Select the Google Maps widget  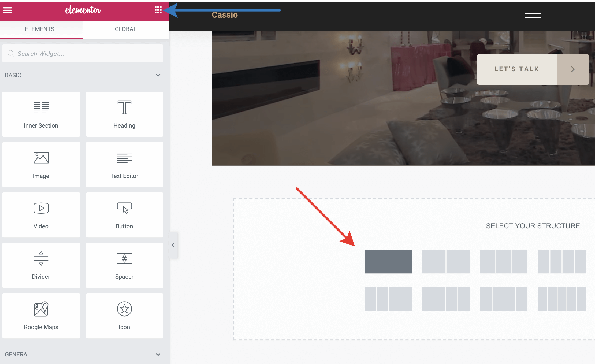pyautogui.click(x=41, y=316)
